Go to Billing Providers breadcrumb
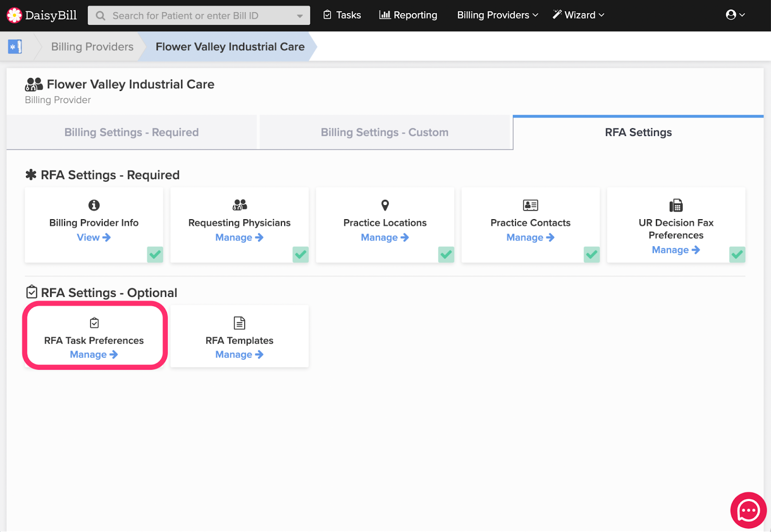Image resolution: width=771 pixels, height=532 pixels. 92,47
